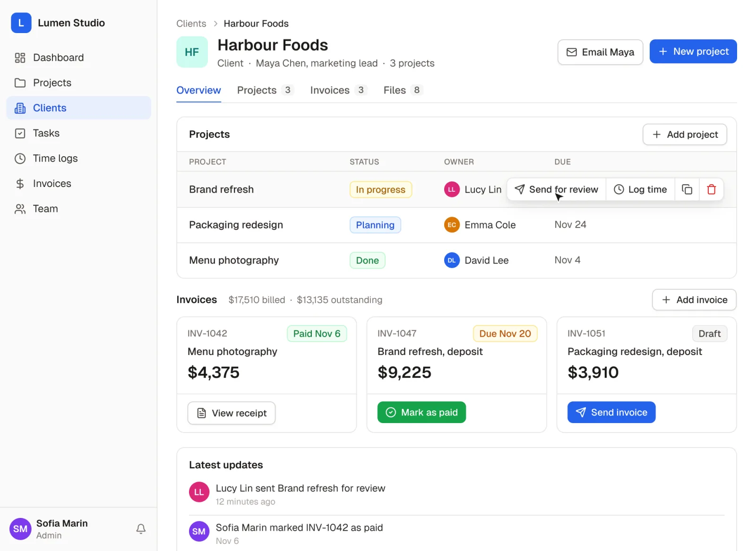Click the Planning status badge
Screen dimensions: 756x551
(x=375, y=225)
